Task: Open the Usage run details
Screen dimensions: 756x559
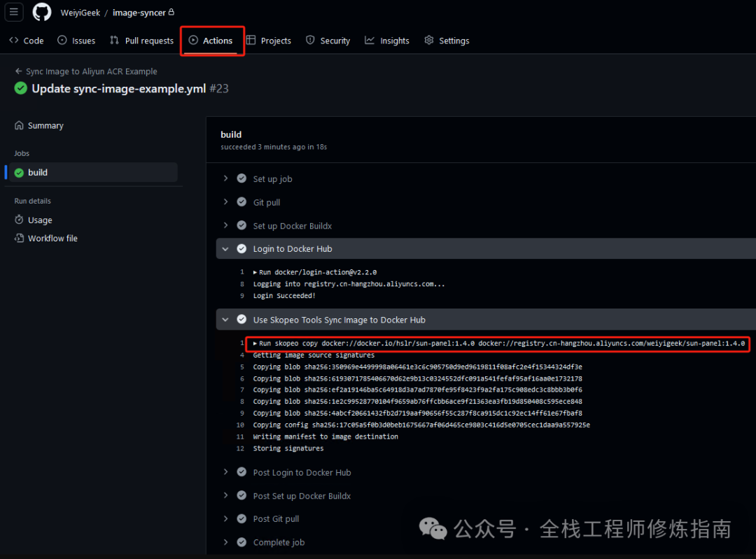Action: pos(40,220)
